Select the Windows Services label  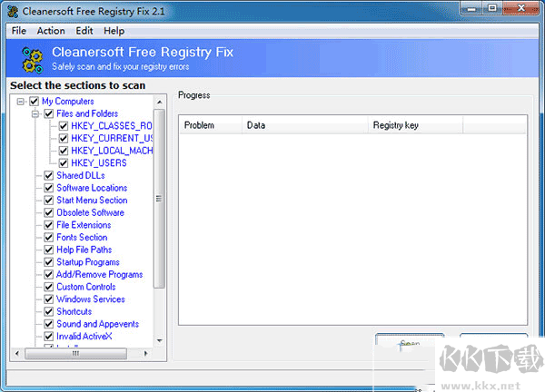coord(91,299)
